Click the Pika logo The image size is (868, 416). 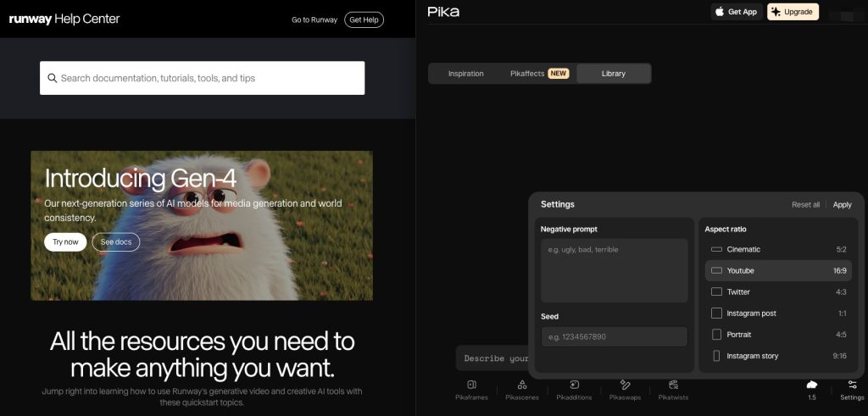coord(443,12)
